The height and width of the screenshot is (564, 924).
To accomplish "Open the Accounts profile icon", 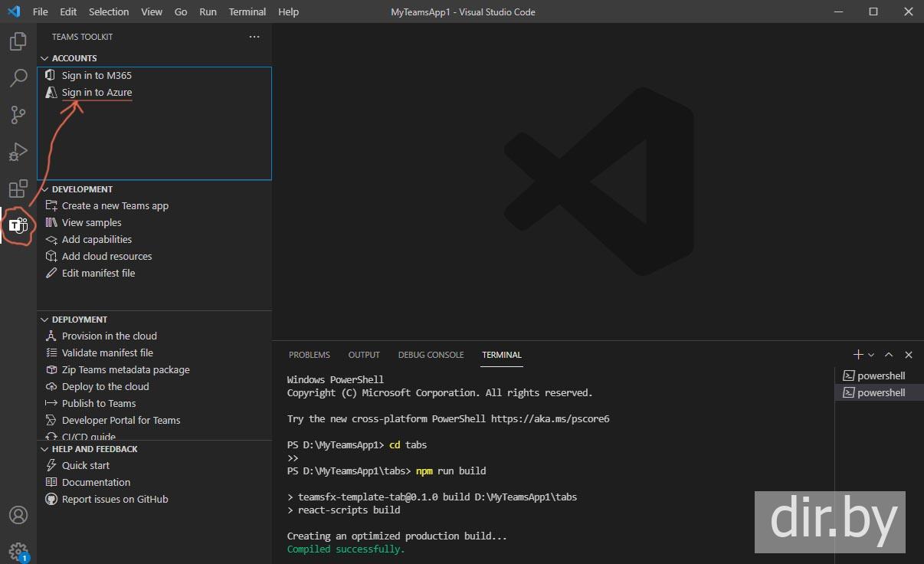I will [18, 515].
